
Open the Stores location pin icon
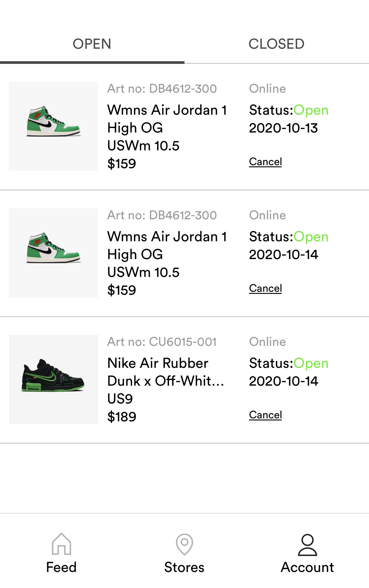(184, 544)
